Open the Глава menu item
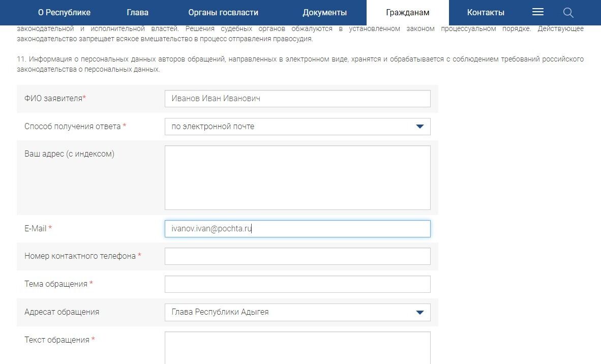The height and width of the screenshot is (364, 601). tap(137, 13)
